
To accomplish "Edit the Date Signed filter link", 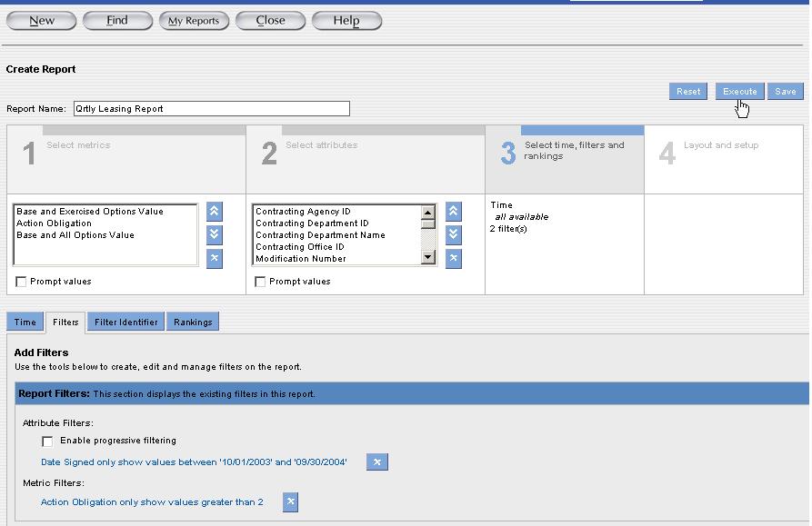I will [x=194, y=461].
